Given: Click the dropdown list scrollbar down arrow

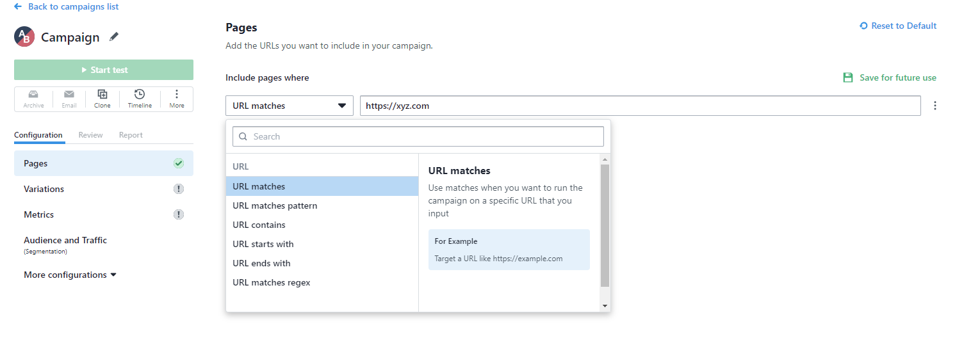Looking at the screenshot, I should click(x=605, y=306).
